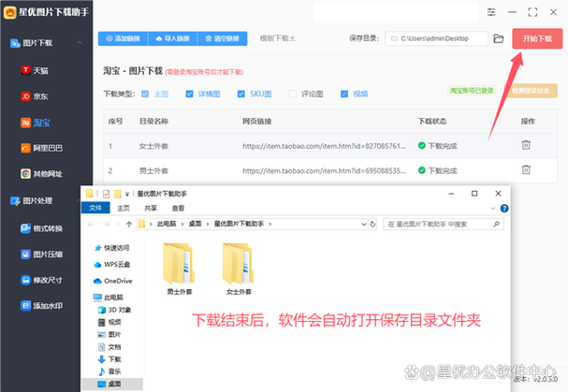Open the 图片压缩 tool
This screenshot has width=568, height=392.
tap(42, 254)
